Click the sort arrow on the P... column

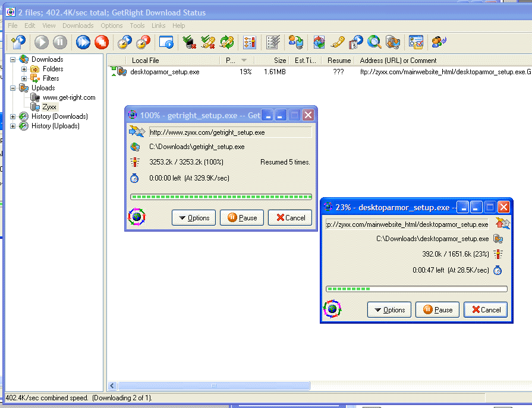tap(244, 61)
